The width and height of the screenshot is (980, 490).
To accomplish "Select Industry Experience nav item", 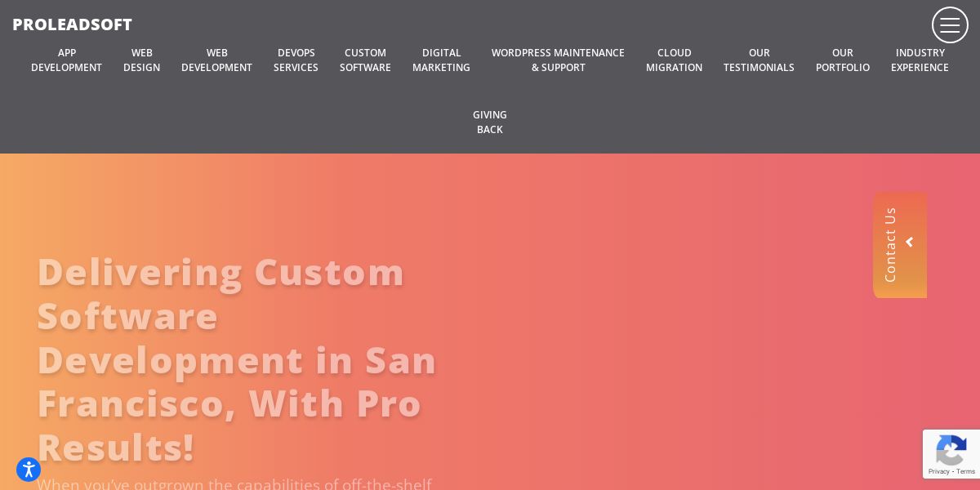I will coord(920,60).
